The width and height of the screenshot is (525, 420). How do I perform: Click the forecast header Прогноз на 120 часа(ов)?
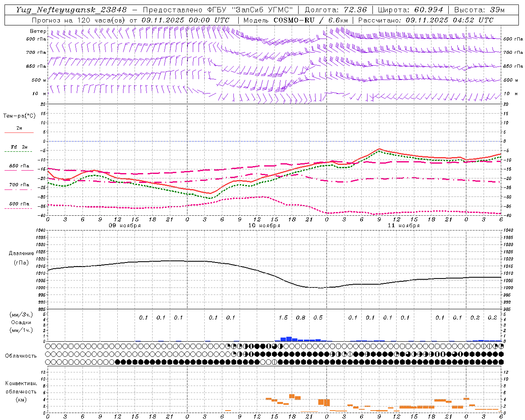79,20
